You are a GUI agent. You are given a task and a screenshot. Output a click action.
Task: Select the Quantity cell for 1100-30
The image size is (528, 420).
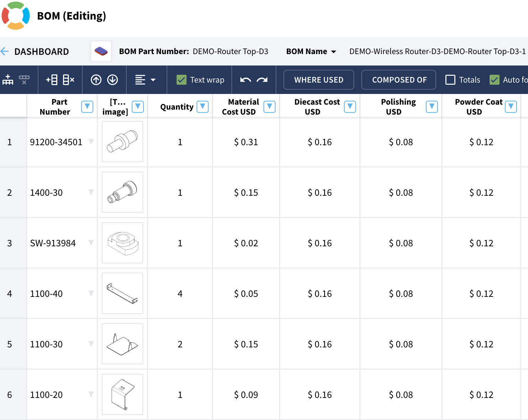point(180,344)
